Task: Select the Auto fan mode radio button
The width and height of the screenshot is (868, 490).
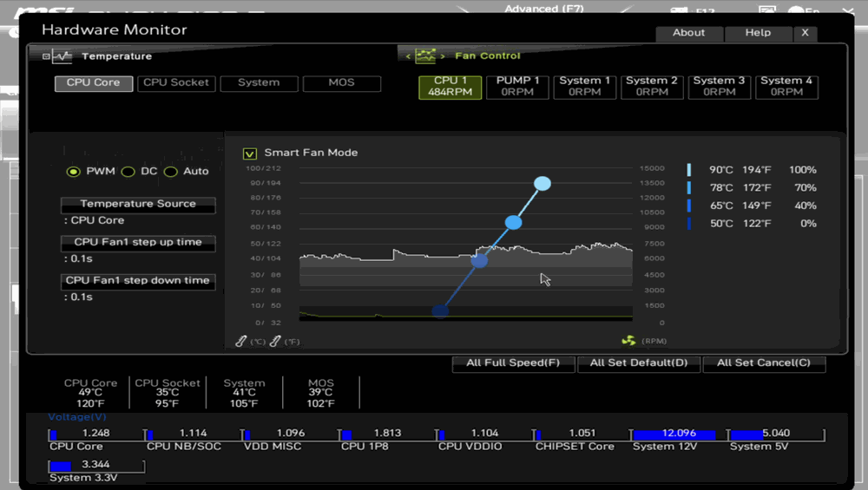Action: click(171, 172)
